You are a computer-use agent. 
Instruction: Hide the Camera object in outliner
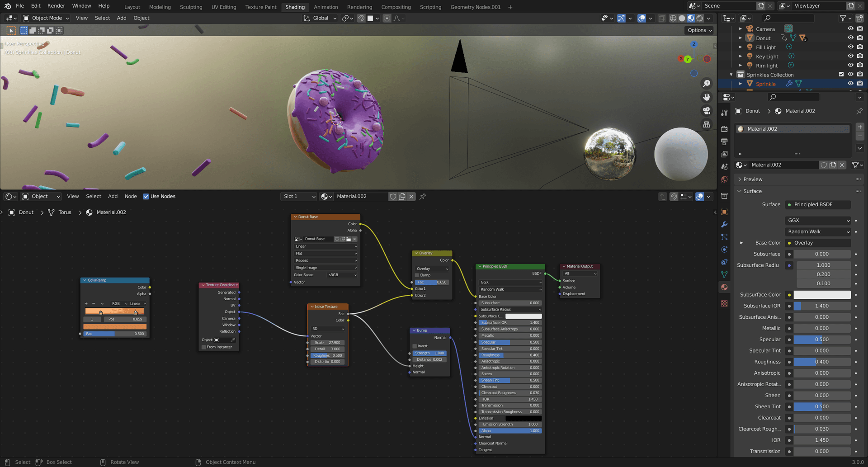[x=850, y=28]
